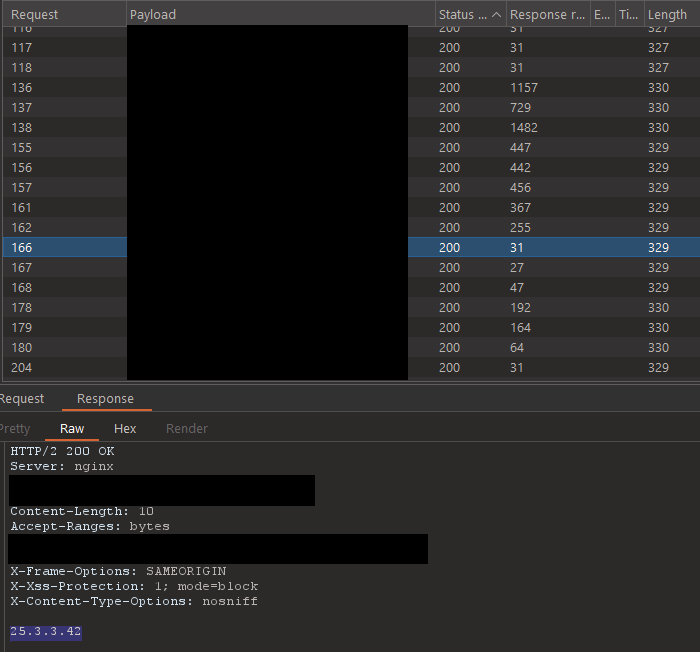Select request row 178
The height and width of the screenshot is (652, 700).
[351, 307]
